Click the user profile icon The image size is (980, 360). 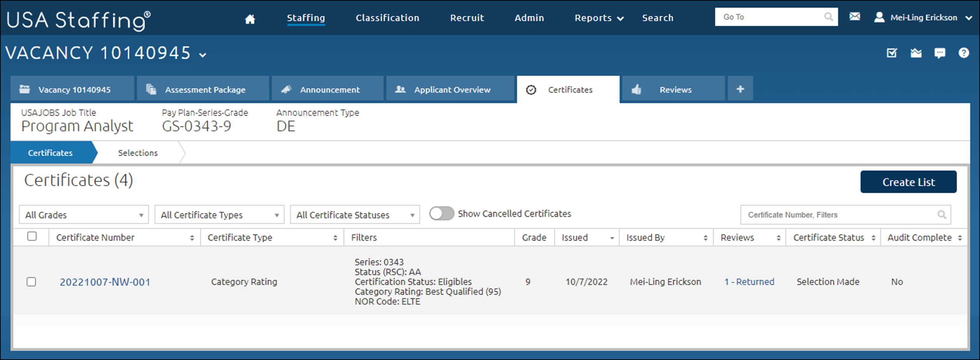(879, 17)
